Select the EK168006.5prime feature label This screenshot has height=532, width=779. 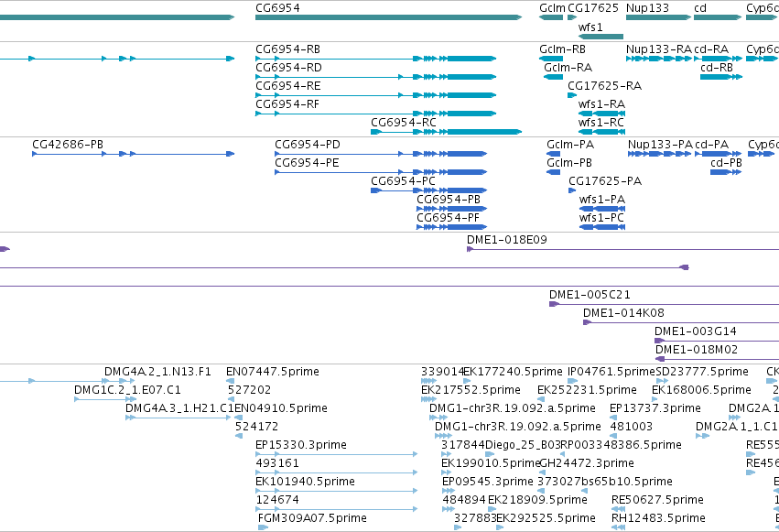click(x=701, y=390)
